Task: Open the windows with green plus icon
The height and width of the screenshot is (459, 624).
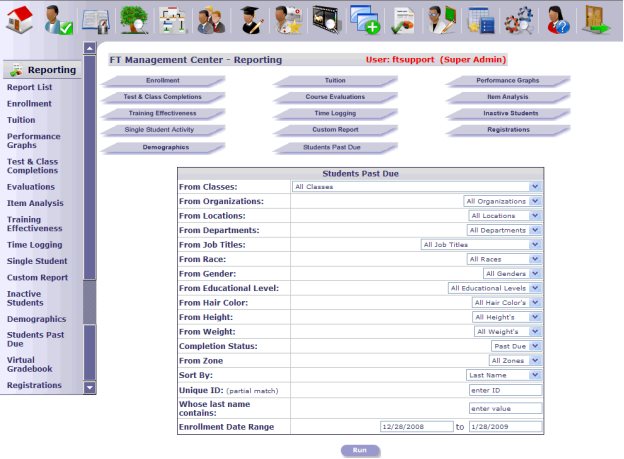Action: pyautogui.click(x=364, y=18)
